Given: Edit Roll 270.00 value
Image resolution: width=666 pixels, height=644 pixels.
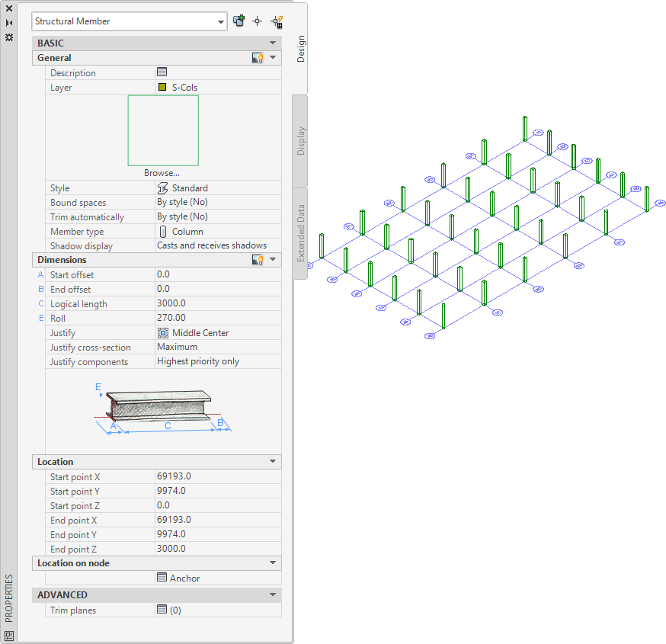Looking at the screenshot, I should pos(218,318).
